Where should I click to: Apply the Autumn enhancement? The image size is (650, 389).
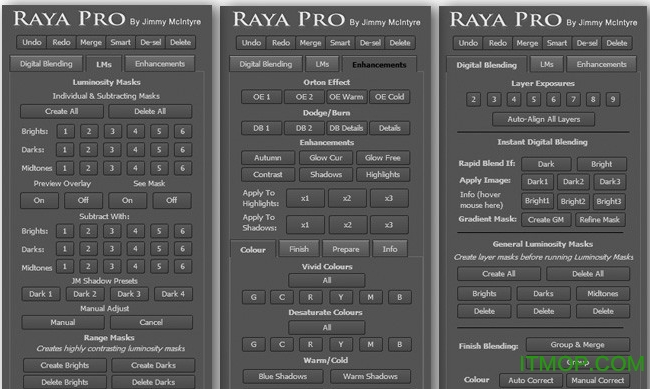[x=268, y=158]
